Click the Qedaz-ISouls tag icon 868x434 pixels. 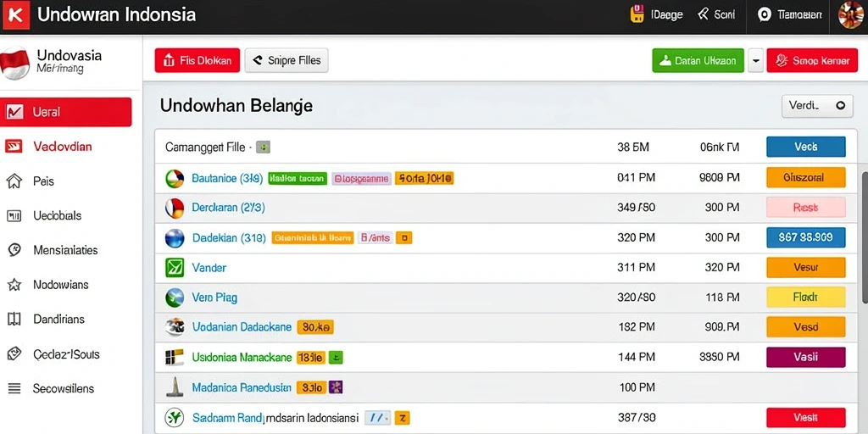tap(14, 353)
